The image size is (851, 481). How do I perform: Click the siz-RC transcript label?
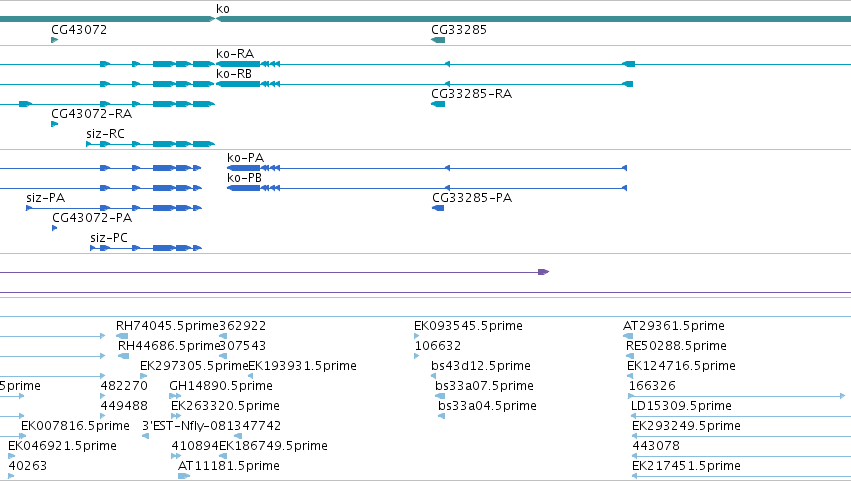tap(105, 134)
